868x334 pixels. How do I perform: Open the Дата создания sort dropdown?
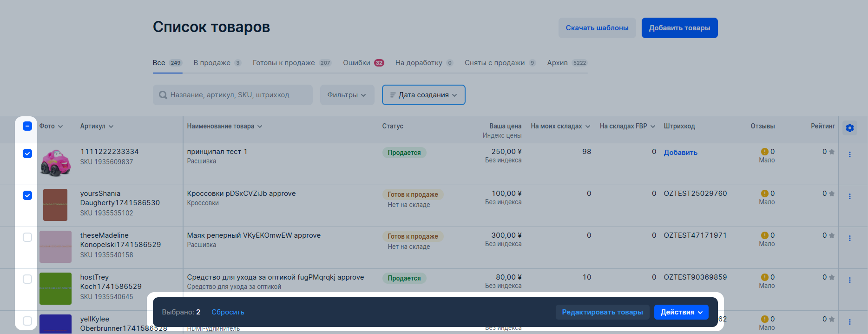423,95
